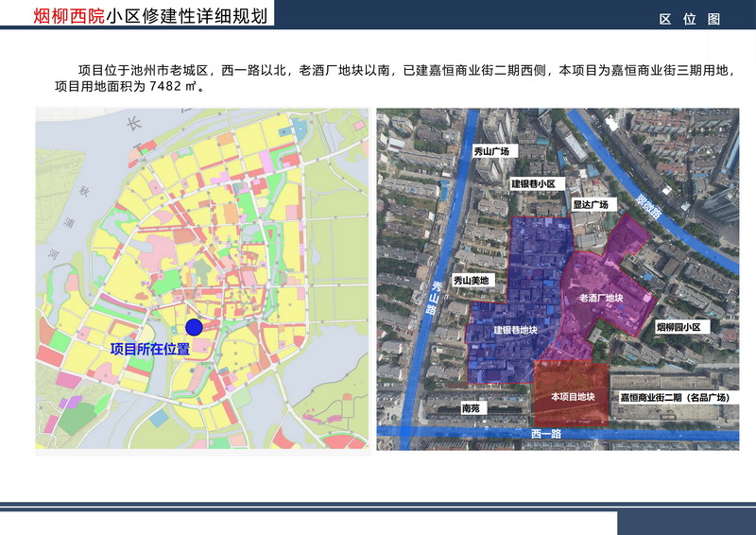Click the 长 river label atop zoning map
This screenshot has height=535, width=756.
135,123
